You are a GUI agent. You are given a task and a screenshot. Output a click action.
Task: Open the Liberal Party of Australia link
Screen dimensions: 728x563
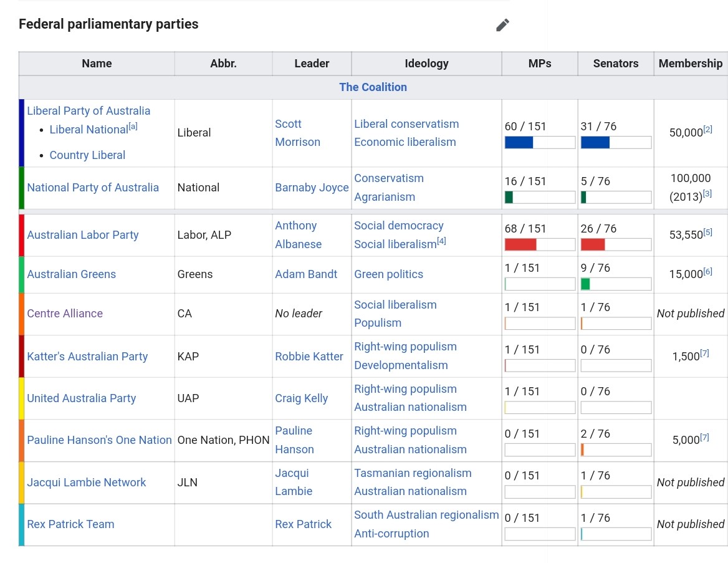[x=89, y=111]
